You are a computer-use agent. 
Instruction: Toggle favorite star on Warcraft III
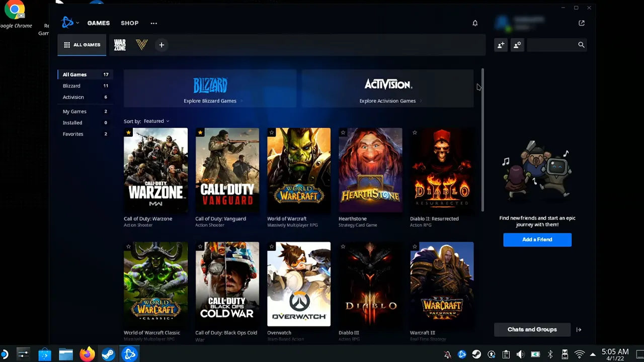point(415,247)
